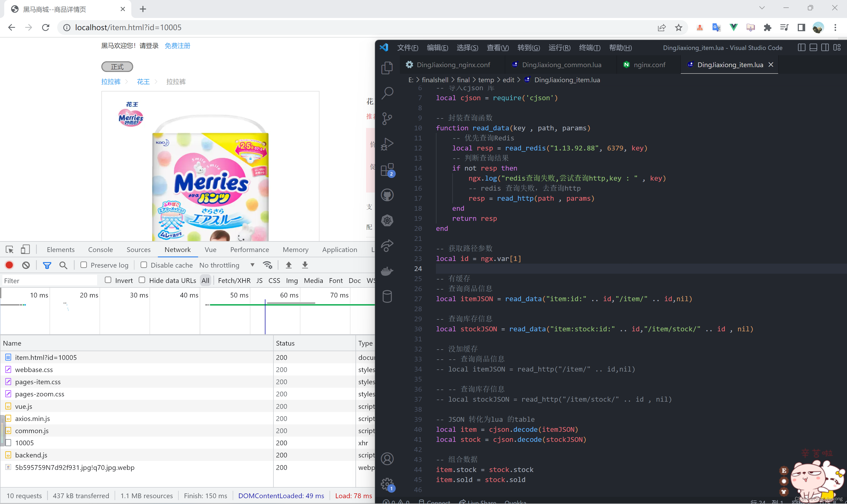The image size is (847, 504).
Task: Click the network Filter text field
Action: [49, 281]
